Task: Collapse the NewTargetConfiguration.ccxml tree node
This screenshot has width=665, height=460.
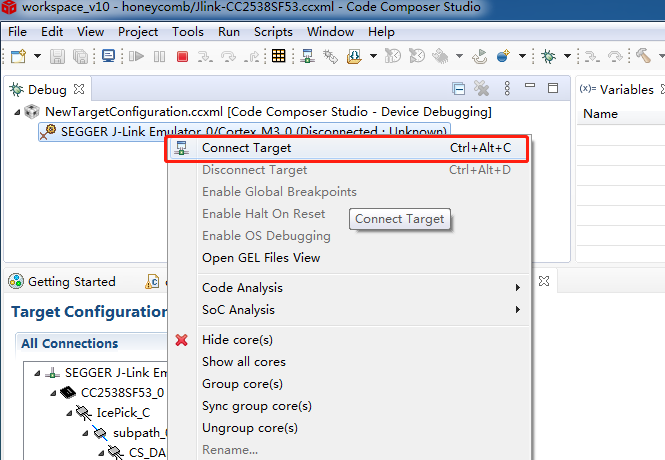Action: (x=17, y=112)
